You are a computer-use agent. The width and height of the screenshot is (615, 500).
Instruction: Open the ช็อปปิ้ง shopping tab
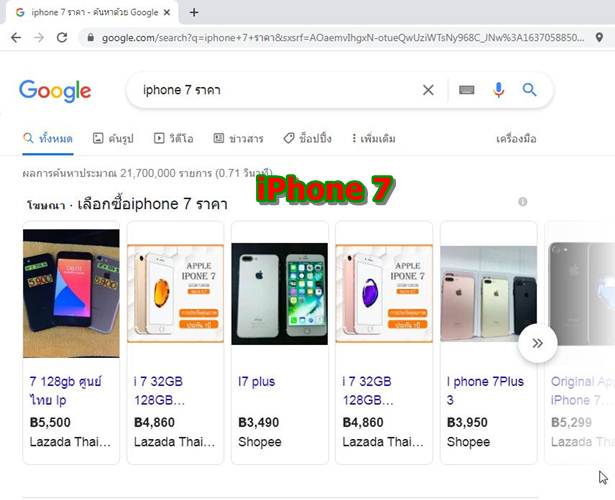(x=308, y=138)
